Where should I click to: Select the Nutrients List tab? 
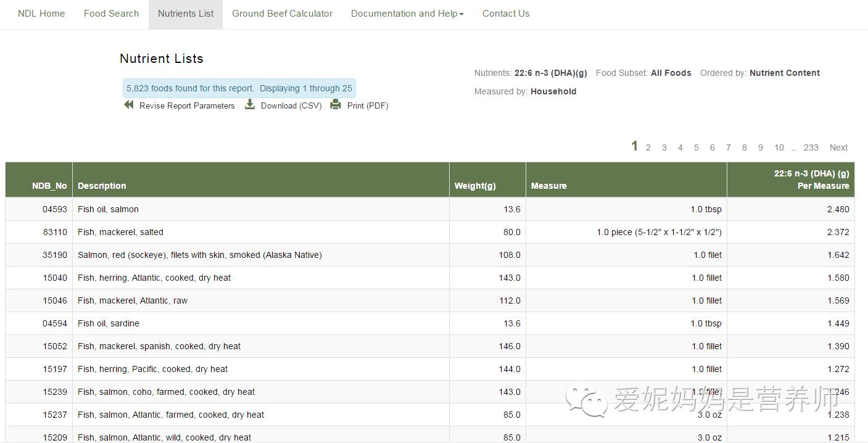coord(186,14)
